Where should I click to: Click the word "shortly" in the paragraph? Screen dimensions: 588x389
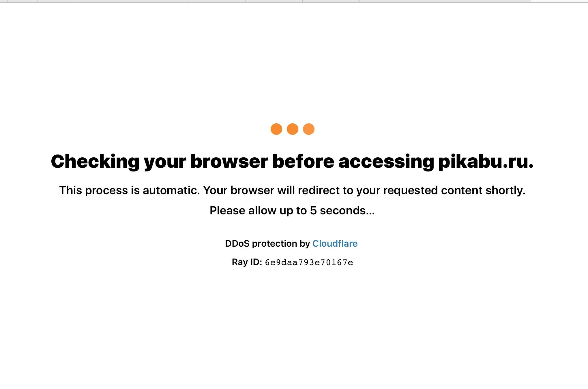click(x=504, y=190)
